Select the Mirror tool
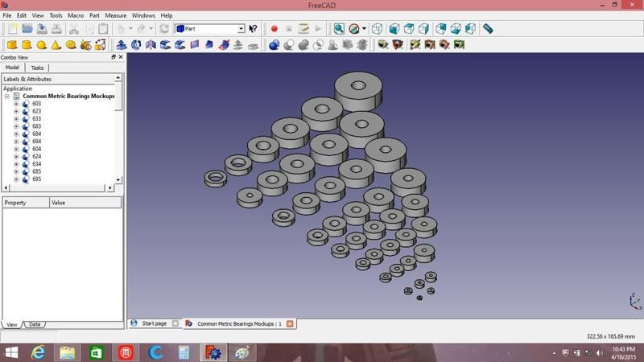 point(151,45)
